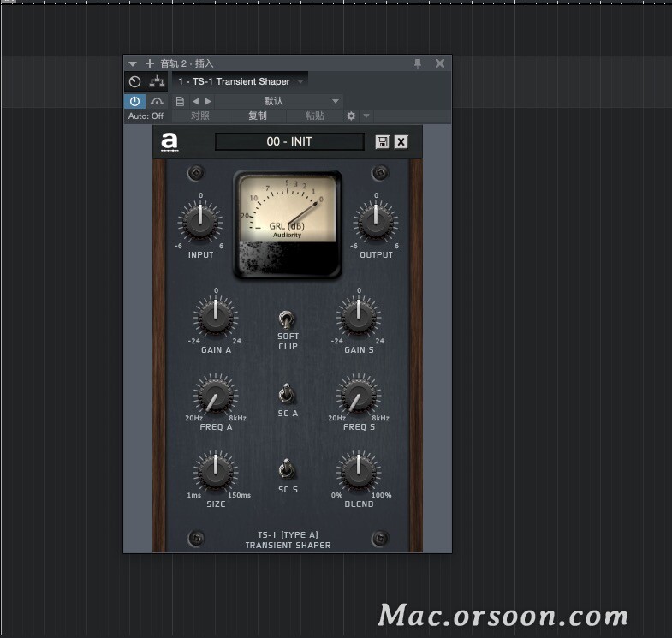Image resolution: width=672 pixels, height=638 pixels.
Task: Open the 00 - INIT preset display
Action: click(x=289, y=141)
